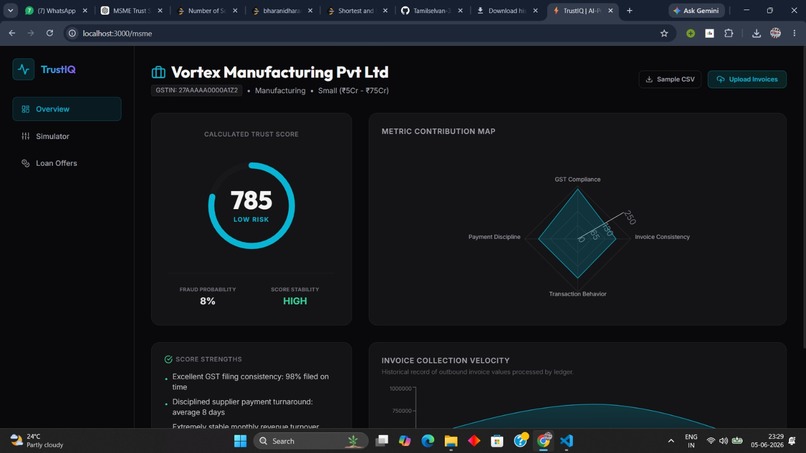Click the briefcase icon beside company name
Viewport: 806px width, 453px height.
158,72
